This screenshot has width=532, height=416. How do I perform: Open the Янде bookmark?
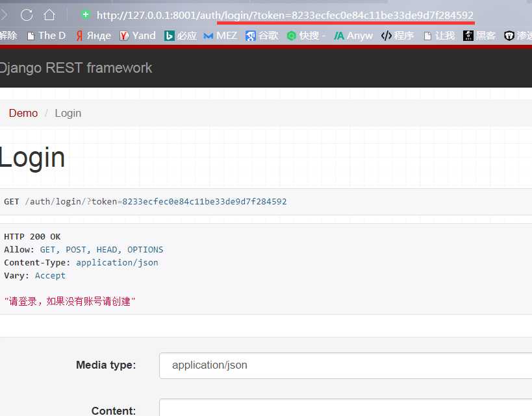[94, 36]
